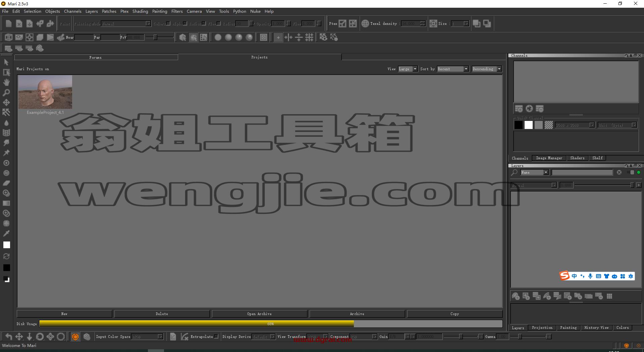Open the Layers Name filter dropdown
This screenshot has width=644, height=352.
click(x=534, y=172)
